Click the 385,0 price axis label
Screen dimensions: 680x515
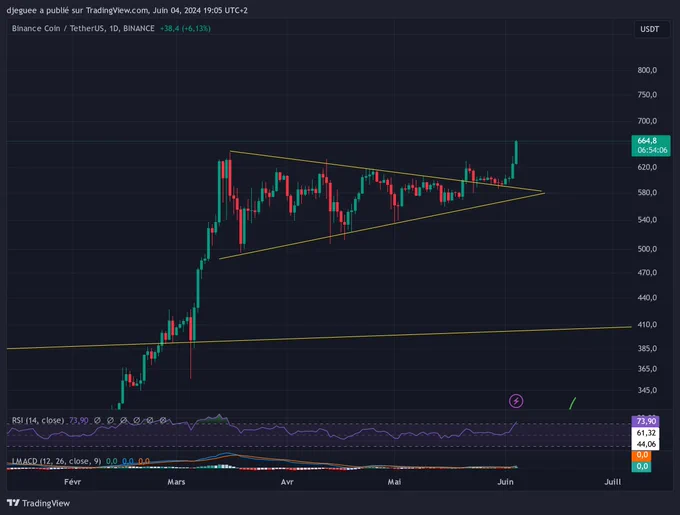click(x=647, y=348)
